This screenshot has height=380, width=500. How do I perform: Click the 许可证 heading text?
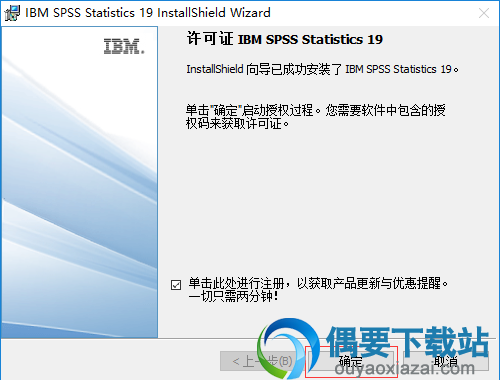pos(210,39)
